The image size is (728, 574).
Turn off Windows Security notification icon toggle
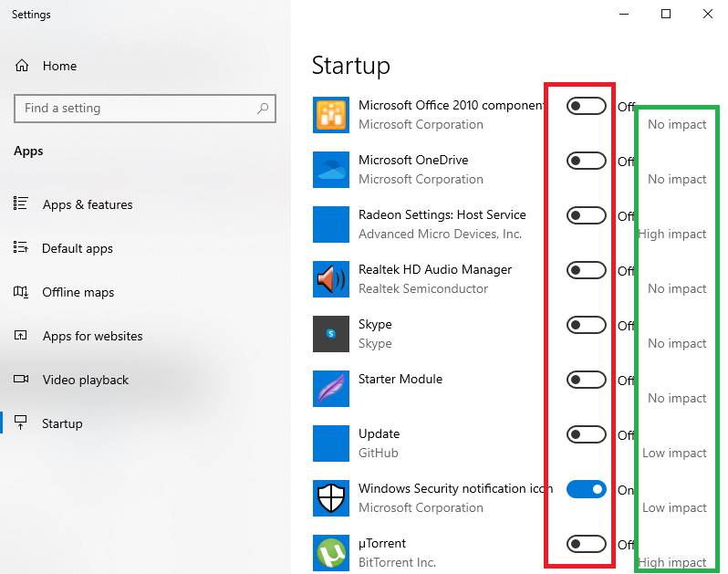tap(586, 490)
